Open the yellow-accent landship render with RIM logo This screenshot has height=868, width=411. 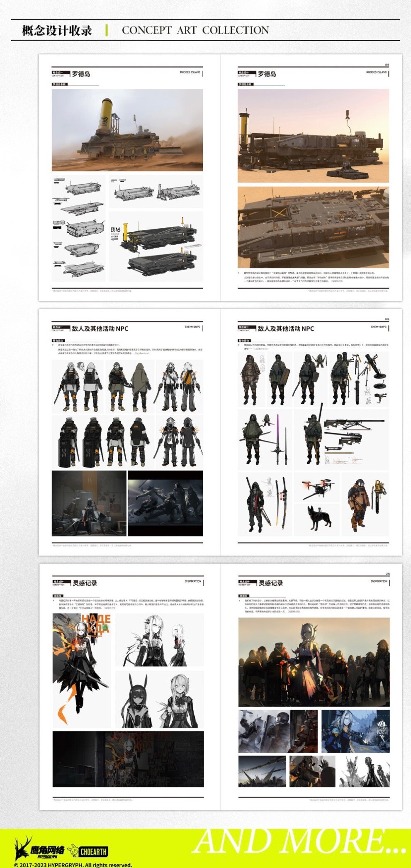tap(156, 246)
